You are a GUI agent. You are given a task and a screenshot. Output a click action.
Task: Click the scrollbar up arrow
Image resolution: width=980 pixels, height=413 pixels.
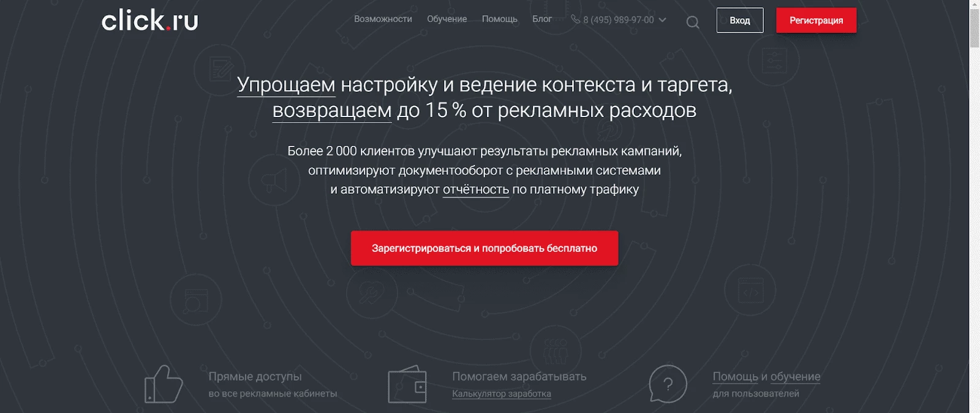click(974, 4)
